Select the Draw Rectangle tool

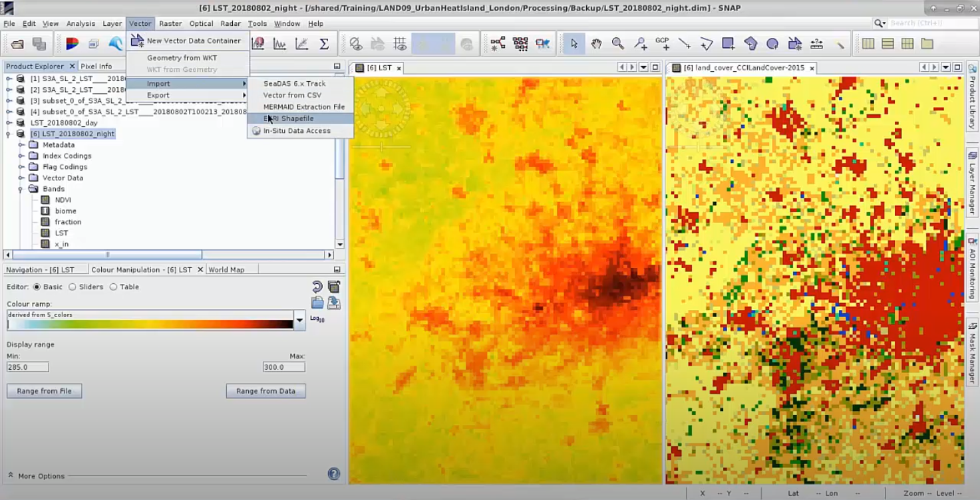point(729,44)
